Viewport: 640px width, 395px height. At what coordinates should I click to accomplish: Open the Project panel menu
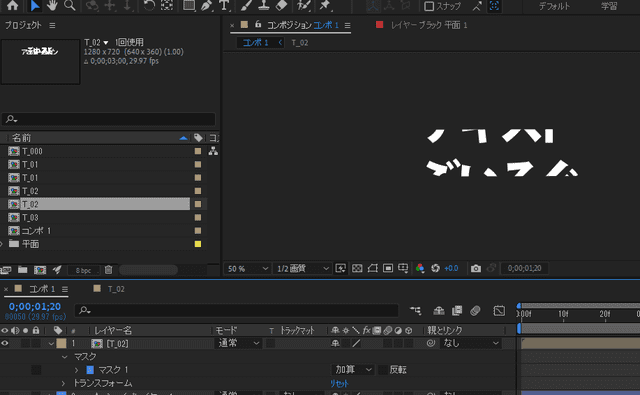click(x=52, y=25)
